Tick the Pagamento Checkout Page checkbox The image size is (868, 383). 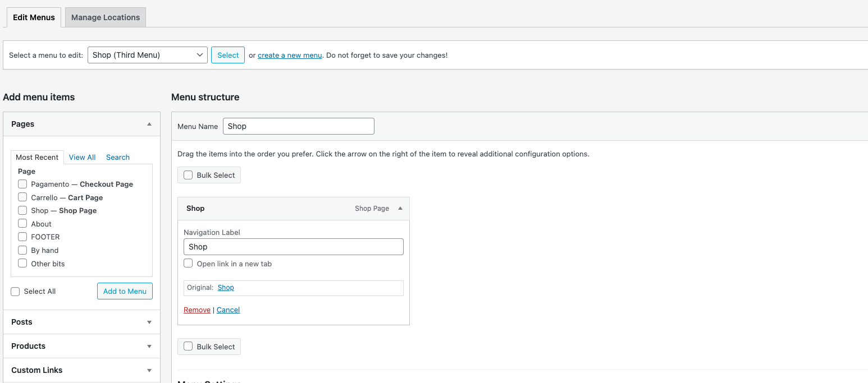[22, 184]
